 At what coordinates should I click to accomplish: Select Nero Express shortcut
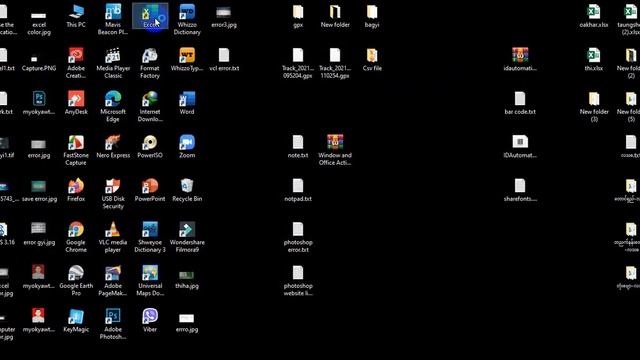[113, 147]
